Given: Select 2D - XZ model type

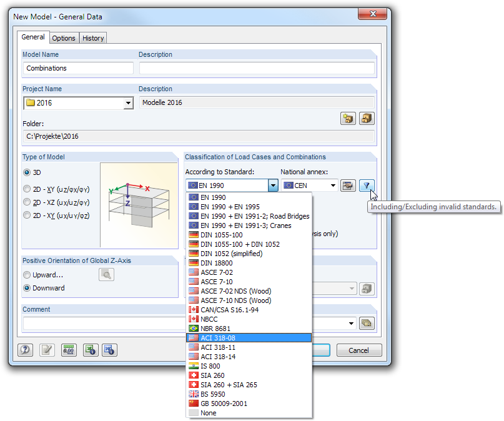Looking at the screenshot, I should [26, 201].
